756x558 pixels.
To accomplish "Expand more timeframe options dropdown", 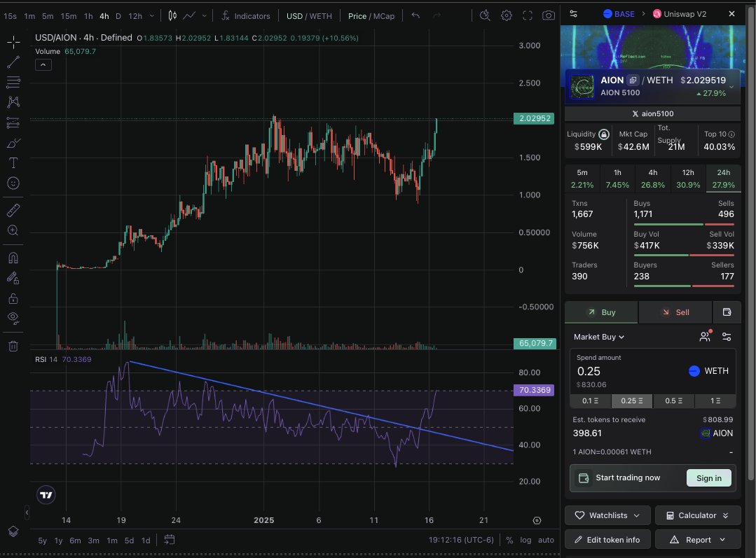I will [152, 16].
